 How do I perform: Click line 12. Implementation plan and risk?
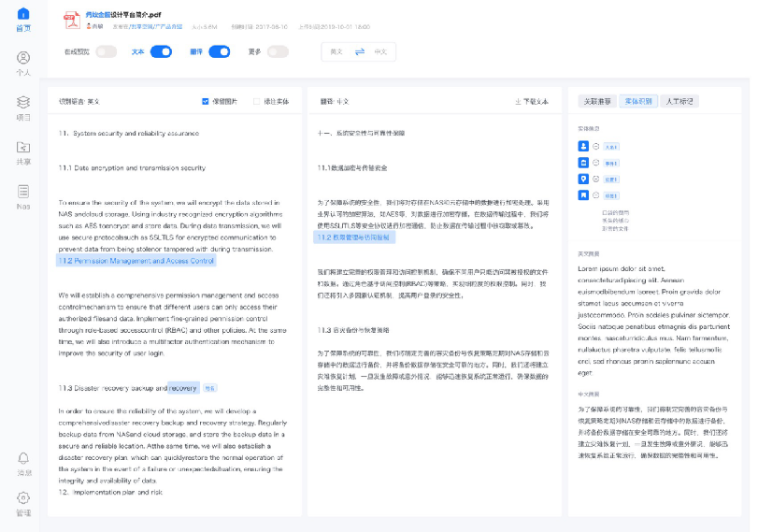[x=110, y=493]
